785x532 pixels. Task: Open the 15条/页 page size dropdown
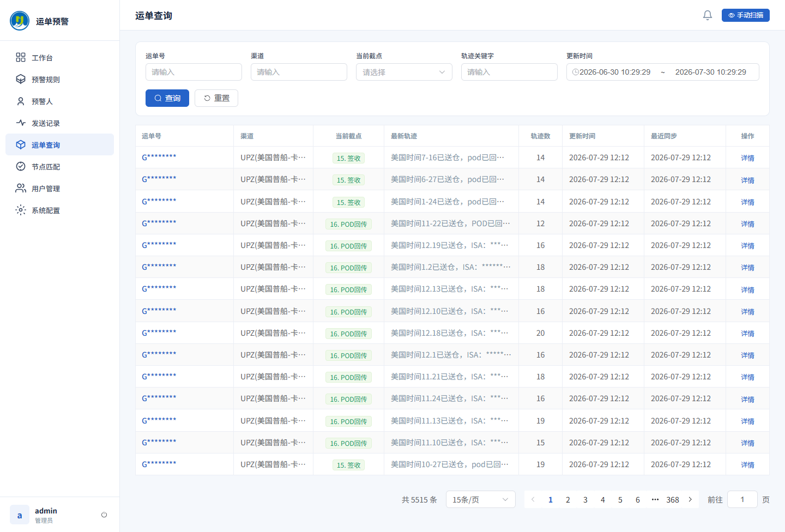click(x=481, y=499)
